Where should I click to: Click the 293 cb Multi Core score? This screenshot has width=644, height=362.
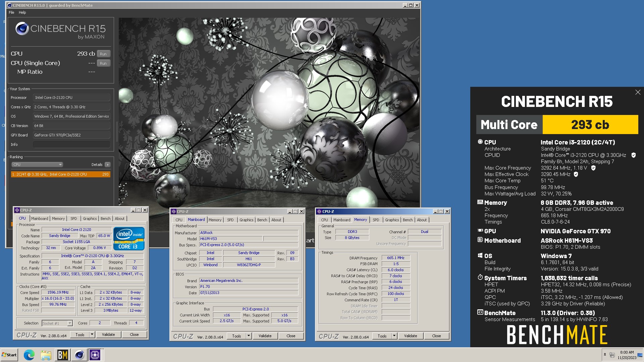(x=590, y=125)
